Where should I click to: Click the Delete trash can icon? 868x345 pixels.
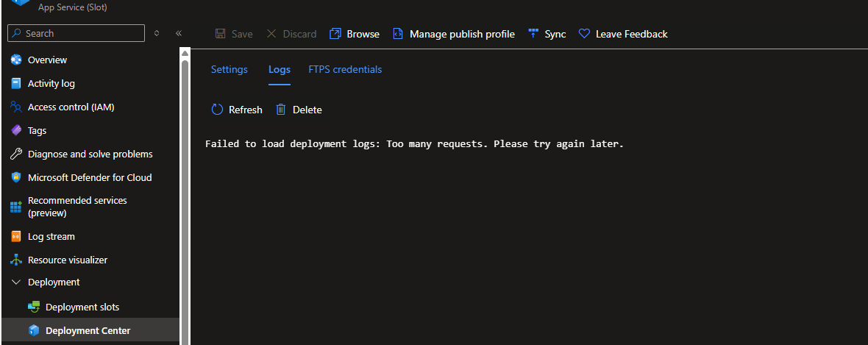tap(281, 110)
